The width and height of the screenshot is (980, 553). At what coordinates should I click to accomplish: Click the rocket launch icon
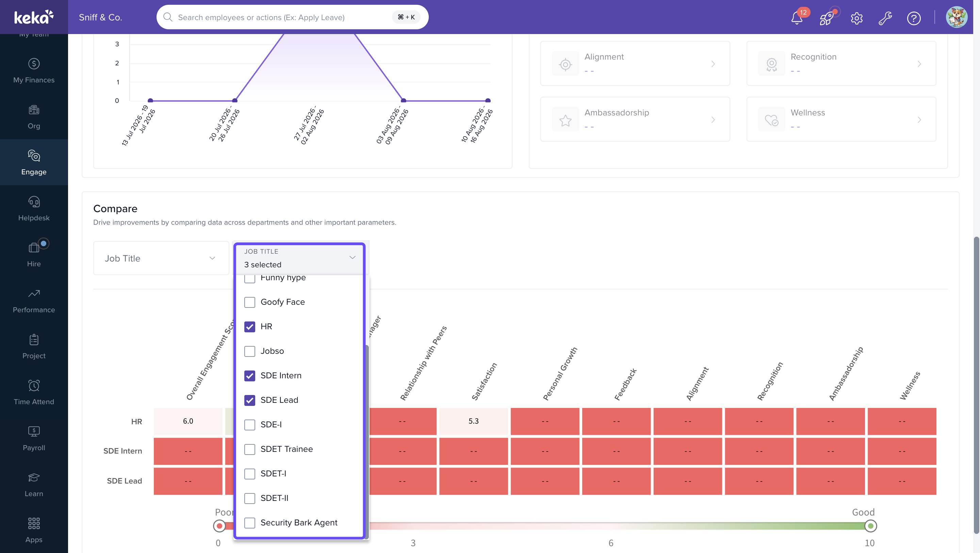click(826, 18)
